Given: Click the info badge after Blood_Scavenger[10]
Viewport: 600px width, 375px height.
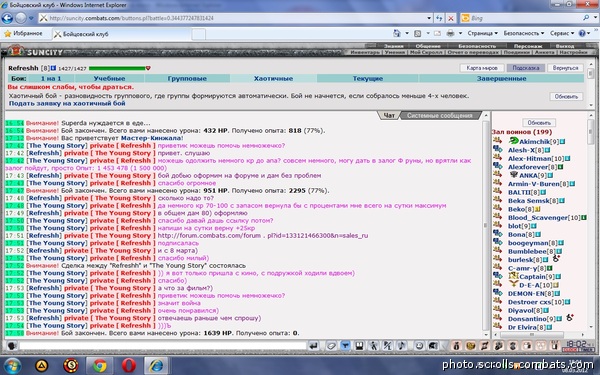Looking at the screenshot, I should click(584, 218).
